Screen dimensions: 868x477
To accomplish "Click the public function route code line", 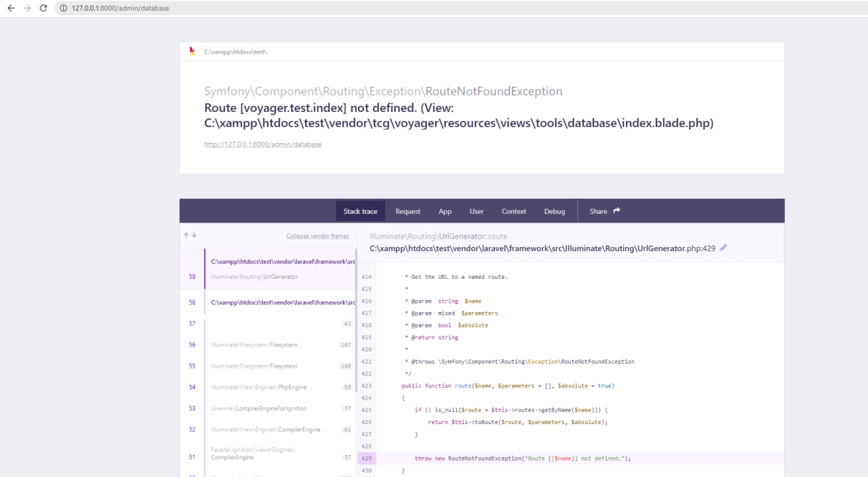I will pyautogui.click(x=507, y=385).
